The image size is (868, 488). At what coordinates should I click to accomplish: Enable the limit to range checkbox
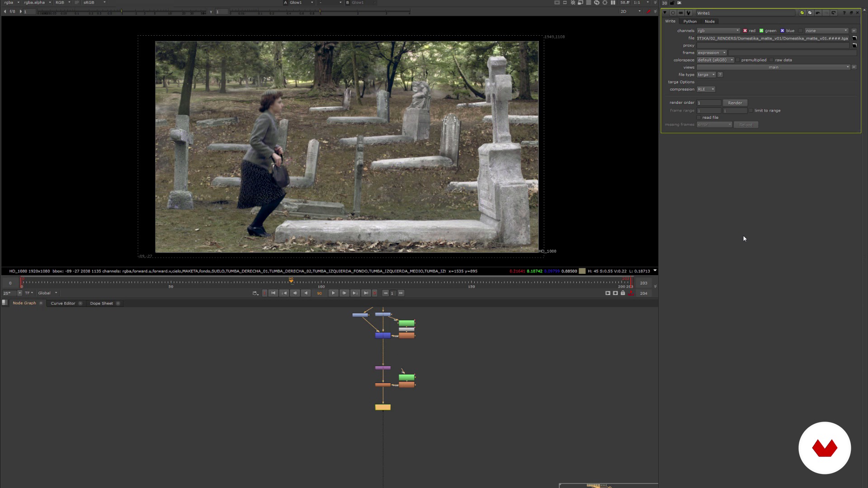pos(751,111)
